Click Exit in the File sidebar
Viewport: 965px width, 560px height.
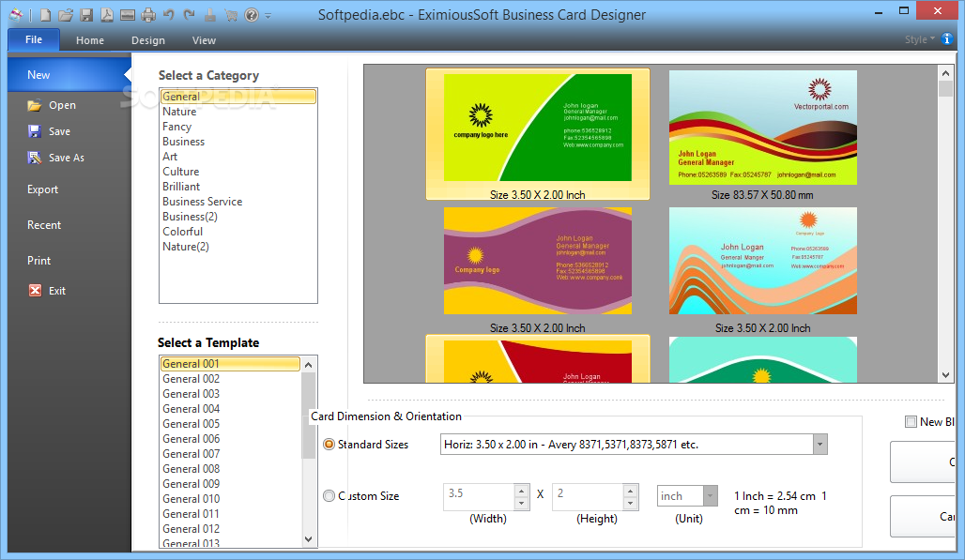[56, 291]
